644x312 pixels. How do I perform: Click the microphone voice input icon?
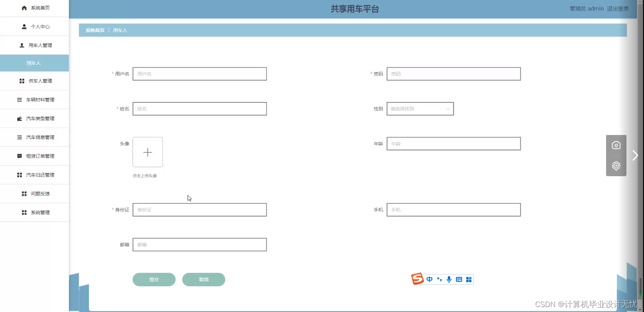click(449, 279)
